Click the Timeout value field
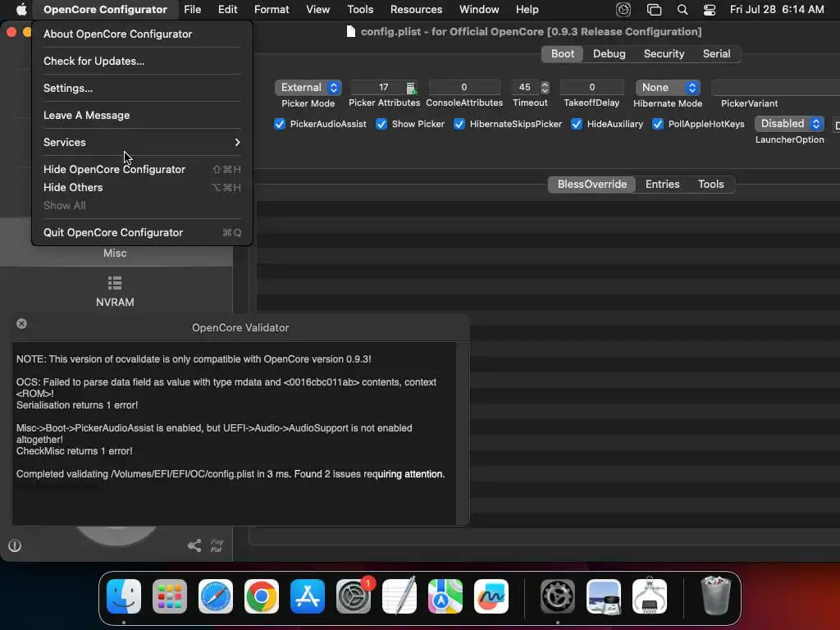This screenshot has height=630, width=840. pos(525,87)
